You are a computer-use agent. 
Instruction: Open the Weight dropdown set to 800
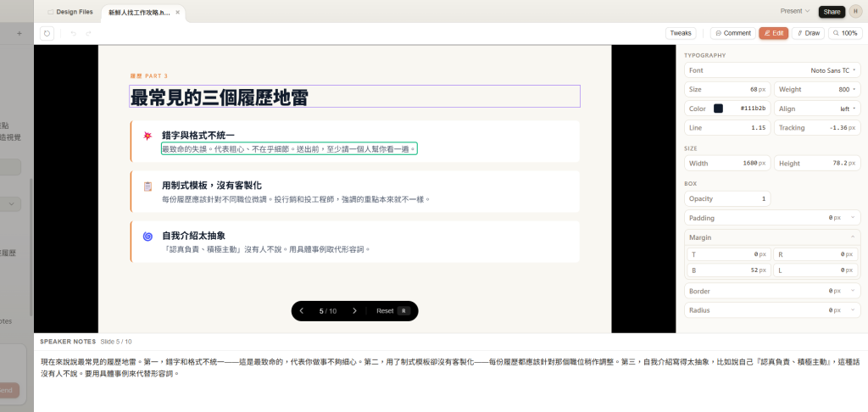click(816, 89)
